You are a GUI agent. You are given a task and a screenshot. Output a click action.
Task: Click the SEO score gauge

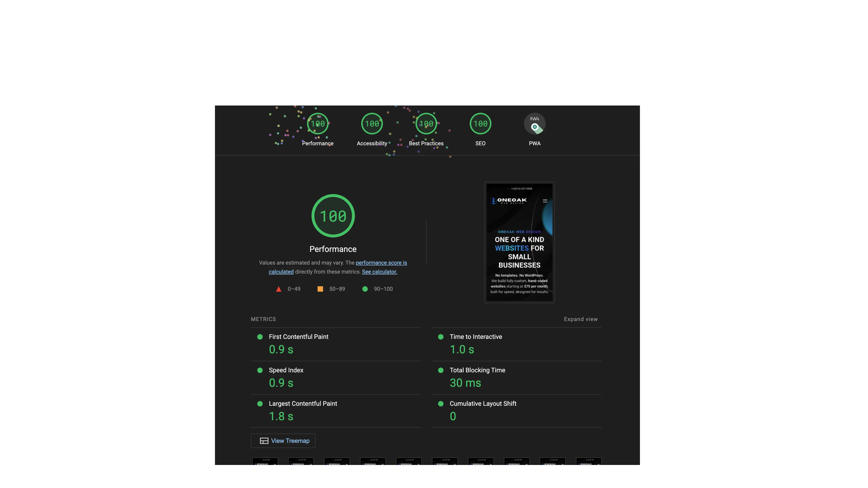click(480, 124)
